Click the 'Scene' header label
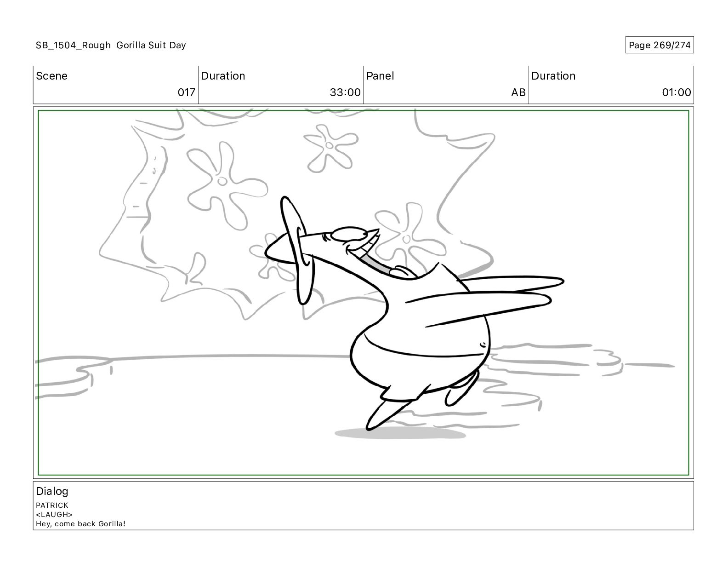Screen dimensions: 728x563 [x=51, y=76]
